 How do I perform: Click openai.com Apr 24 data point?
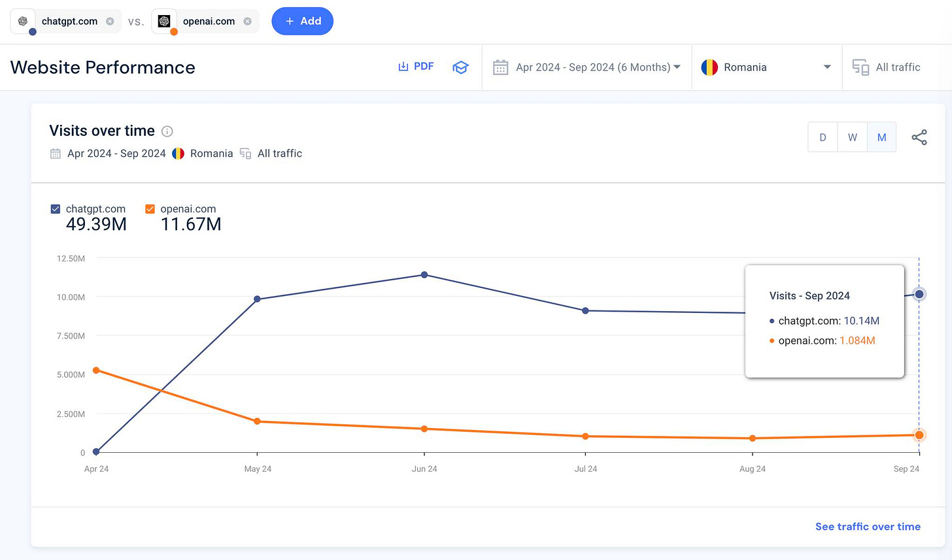pyautogui.click(x=96, y=371)
